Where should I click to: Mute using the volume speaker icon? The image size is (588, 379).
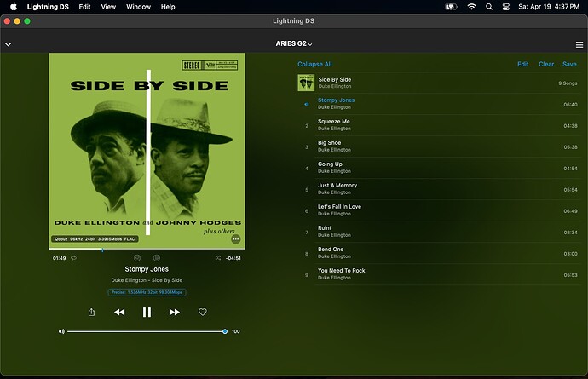61,331
